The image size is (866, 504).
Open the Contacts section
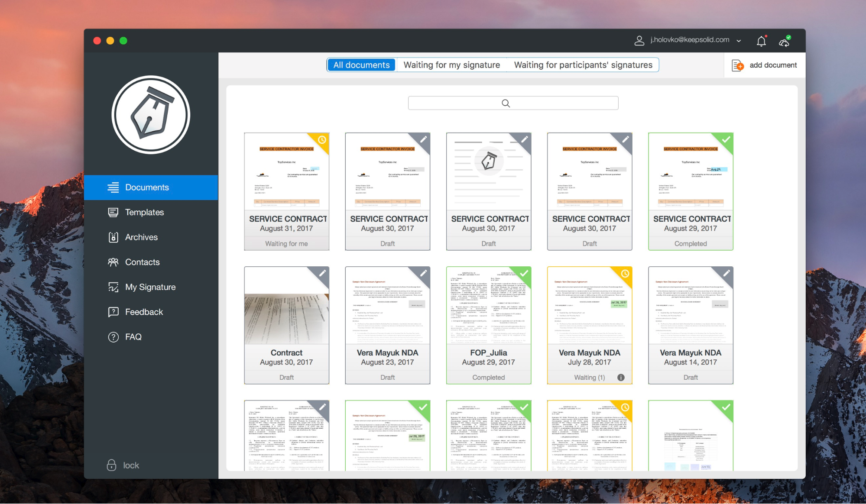pos(142,262)
